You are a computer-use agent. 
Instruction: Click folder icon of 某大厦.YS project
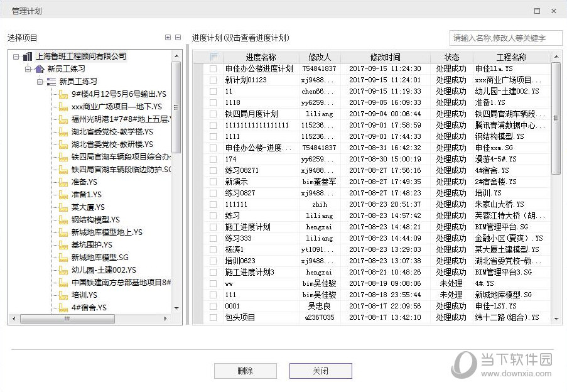(x=63, y=207)
